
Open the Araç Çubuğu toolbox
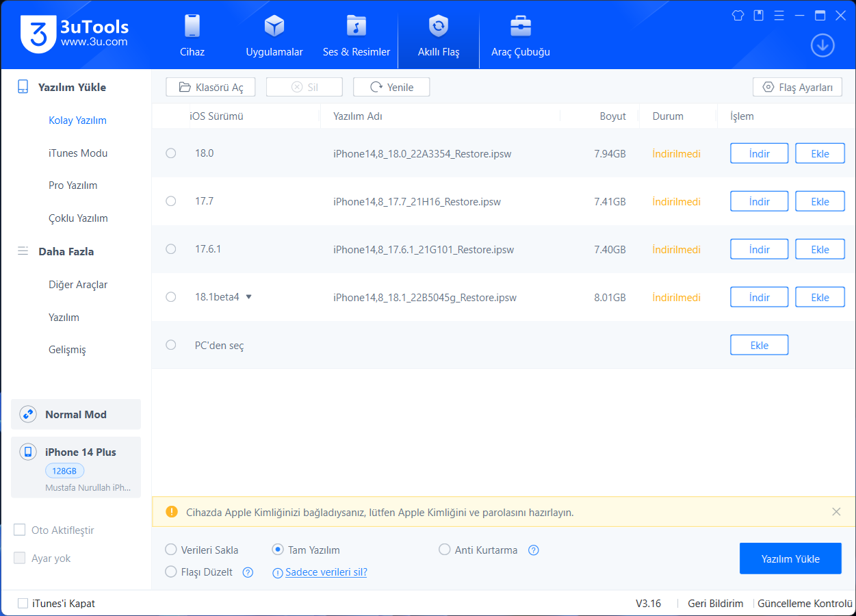click(x=521, y=36)
